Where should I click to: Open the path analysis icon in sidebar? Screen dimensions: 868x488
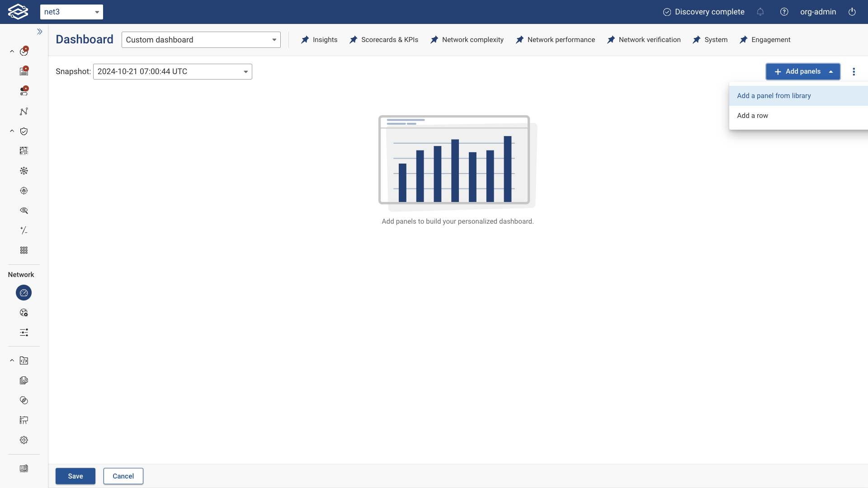point(24,112)
